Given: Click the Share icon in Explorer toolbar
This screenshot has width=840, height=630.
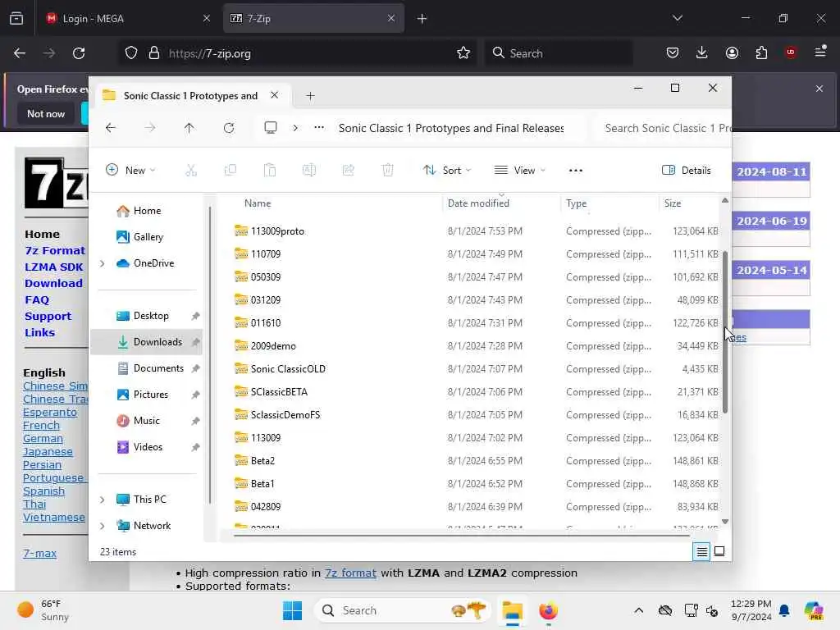Looking at the screenshot, I should [x=348, y=171].
